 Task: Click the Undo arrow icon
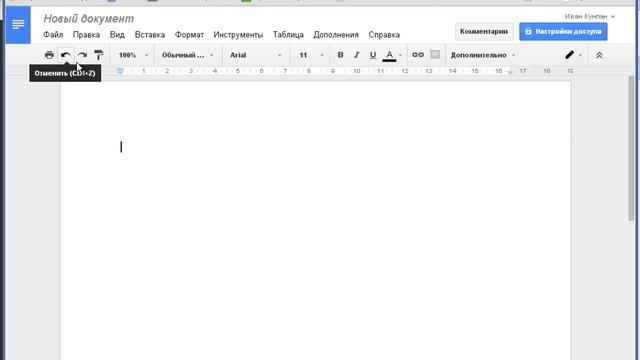tap(66, 55)
